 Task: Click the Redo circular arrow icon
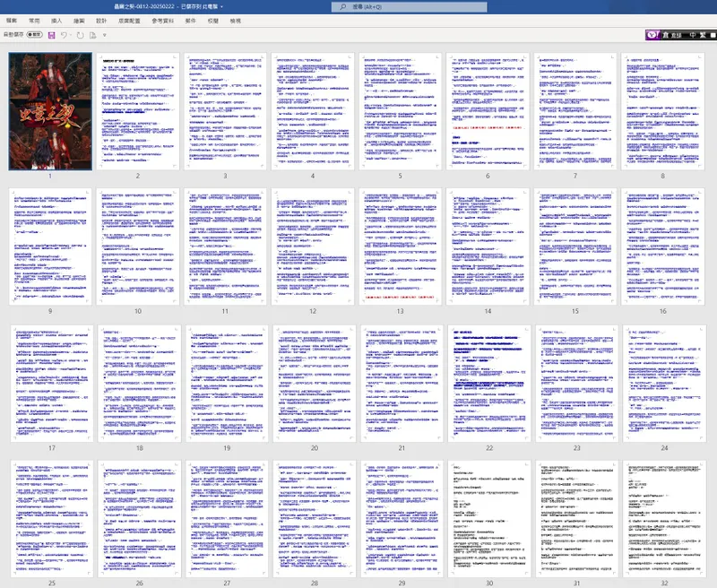80,35
